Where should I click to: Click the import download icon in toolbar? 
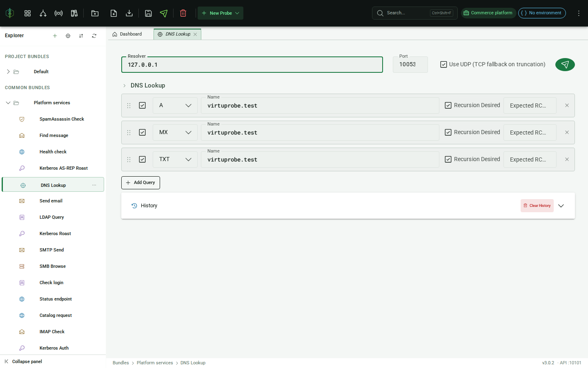pos(129,13)
